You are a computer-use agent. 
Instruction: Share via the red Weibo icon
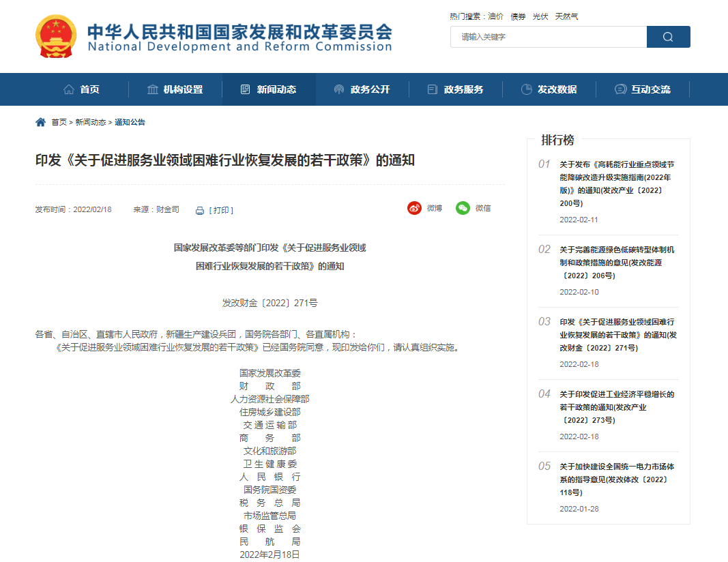point(414,208)
